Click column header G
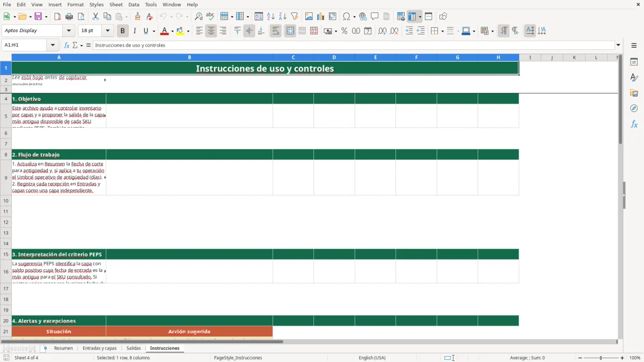The image size is (644, 362). coord(457,57)
